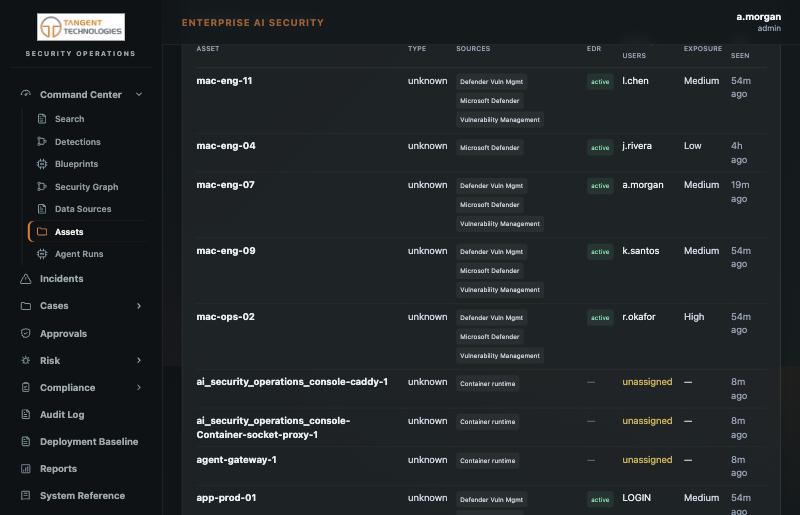Image resolution: width=800 pixels, height=515 pixels.
Task: Click the Security Graph icon
Action: (42, 186)
